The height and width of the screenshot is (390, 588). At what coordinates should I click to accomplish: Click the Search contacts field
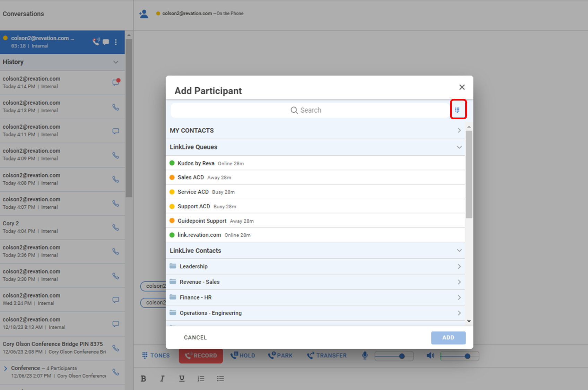click(x=306, y=110)
